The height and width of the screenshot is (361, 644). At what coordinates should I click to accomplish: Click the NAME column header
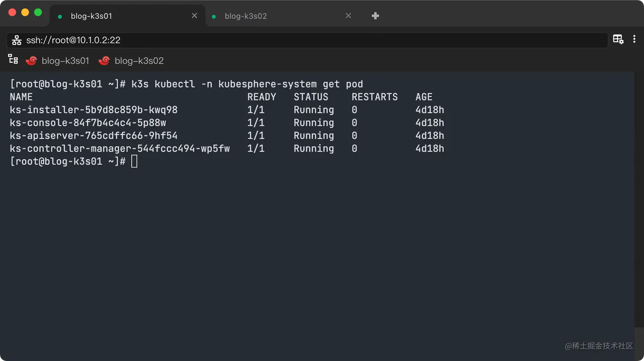coord(21,97)
